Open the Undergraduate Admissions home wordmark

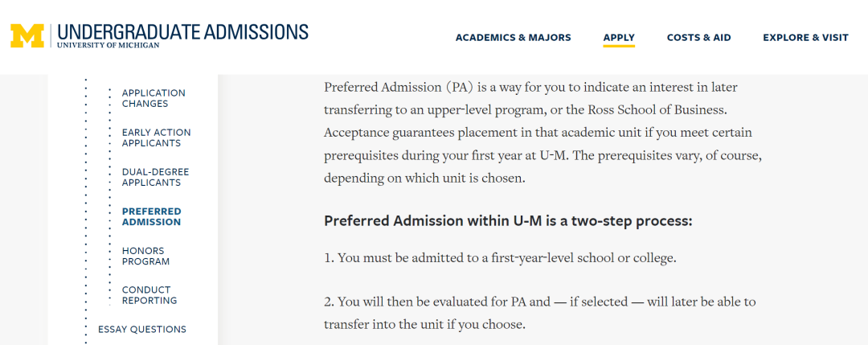pos(182,32)
